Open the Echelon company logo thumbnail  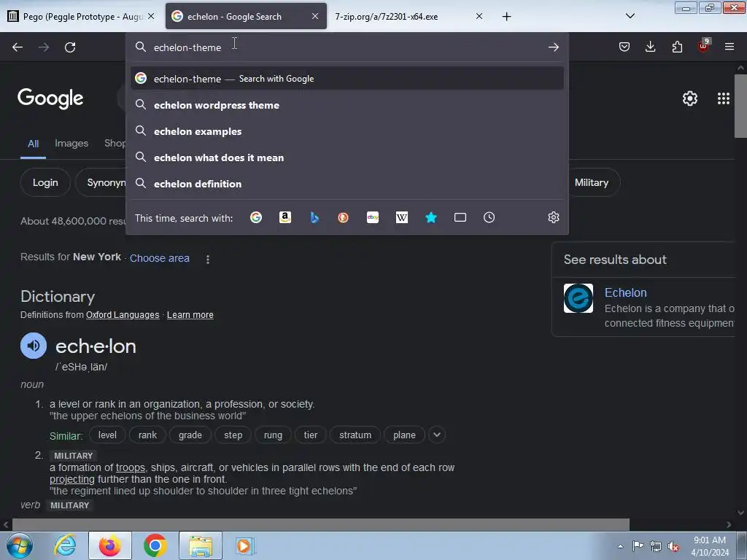tap(578, 298)
